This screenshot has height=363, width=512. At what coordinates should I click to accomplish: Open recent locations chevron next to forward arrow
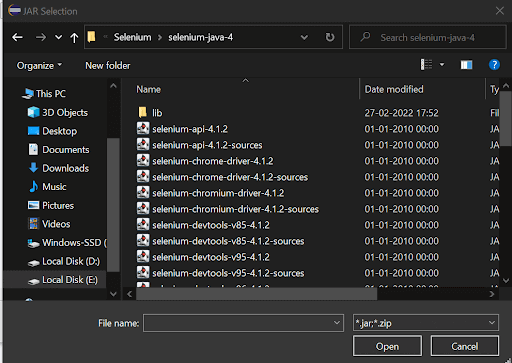(x=58, y=37)
